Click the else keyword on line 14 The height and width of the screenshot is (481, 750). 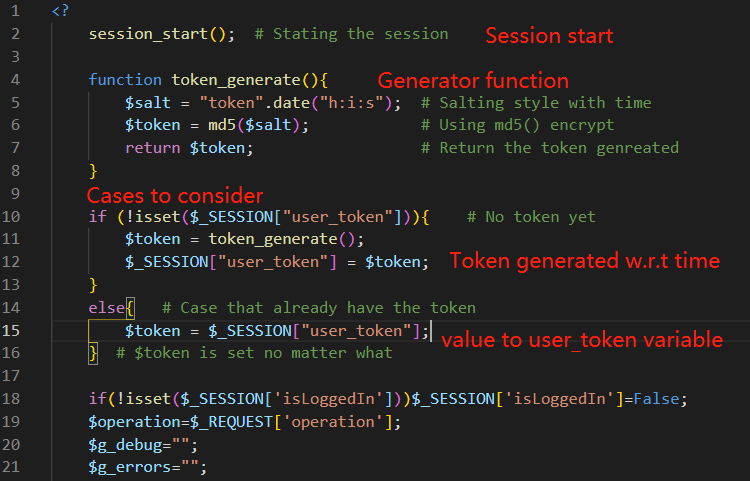pos(107,307)
